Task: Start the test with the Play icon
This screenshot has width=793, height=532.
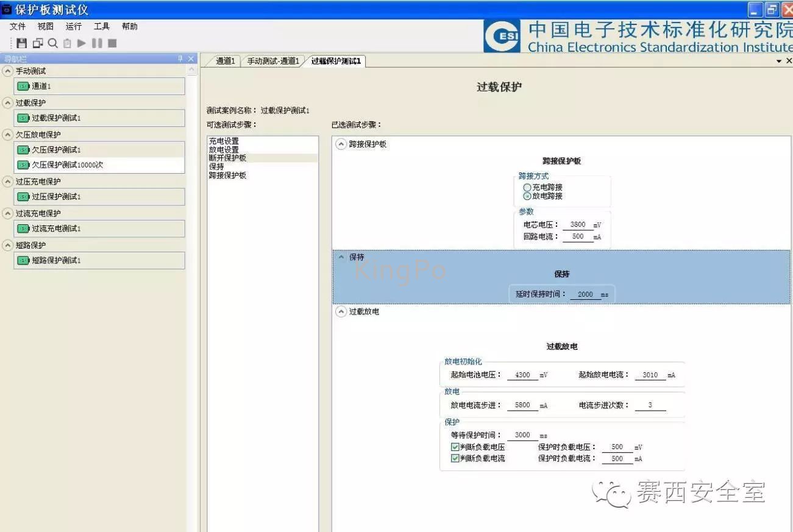Action: point(82,43)
